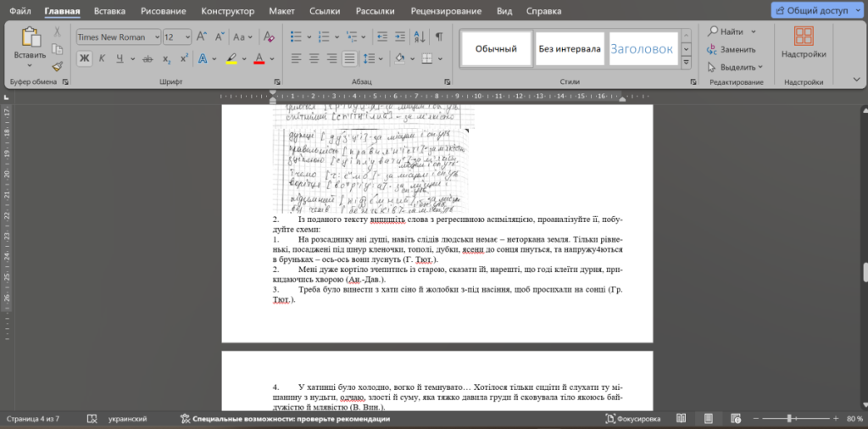Open Надстройки add-ins button

pos(804,44)
